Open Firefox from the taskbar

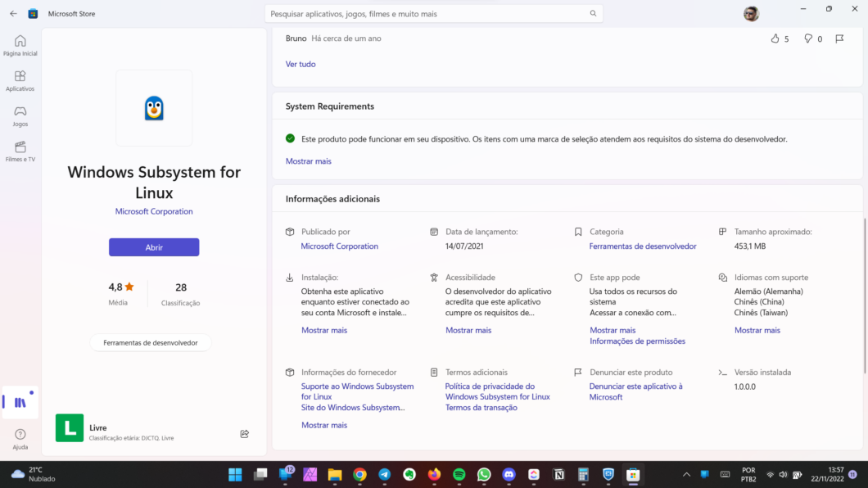click(x=435, y=475)
